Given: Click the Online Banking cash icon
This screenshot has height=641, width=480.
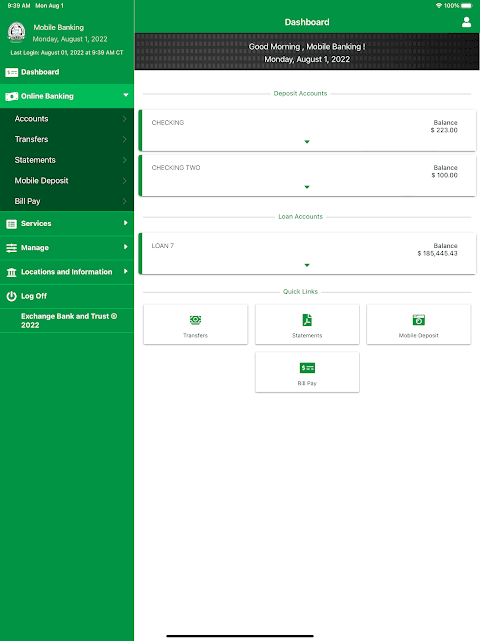Looking at the screenshot, I should click(11, 96).
